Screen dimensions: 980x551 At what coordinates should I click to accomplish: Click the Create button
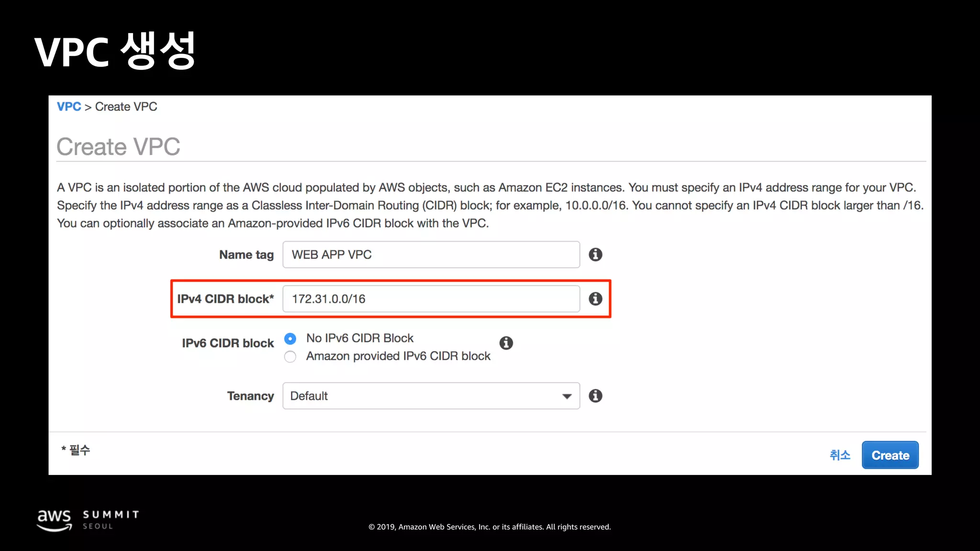pyautogui.click(x=890, y=455)
